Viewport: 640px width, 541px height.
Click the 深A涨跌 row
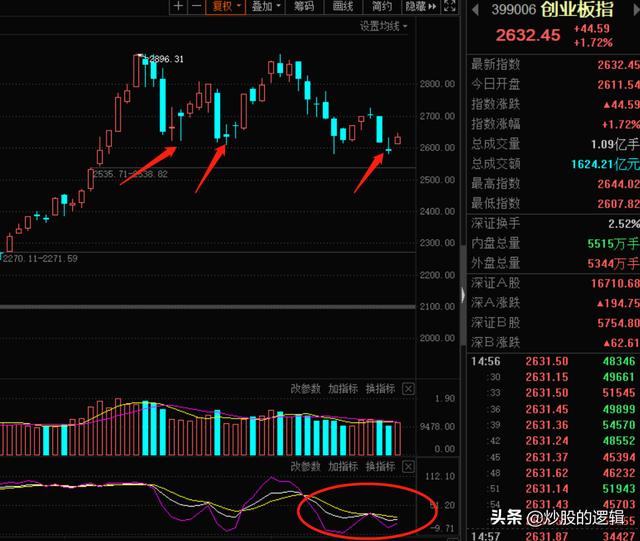pyautogui.click(x=555, y=303)
